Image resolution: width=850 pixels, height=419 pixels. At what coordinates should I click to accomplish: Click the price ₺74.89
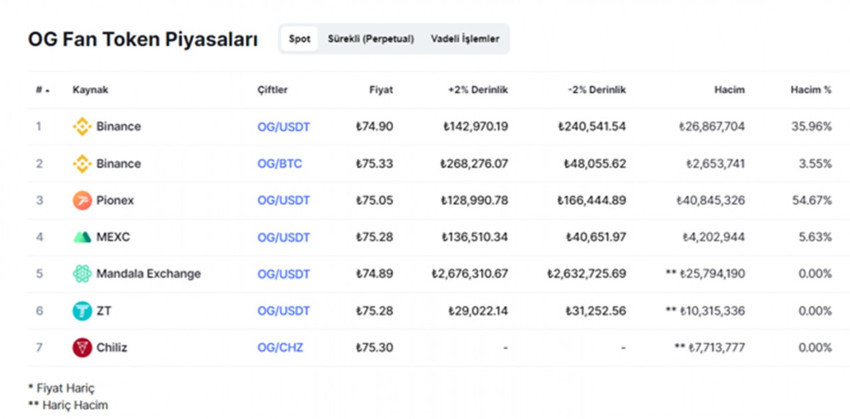click(375, 274)
